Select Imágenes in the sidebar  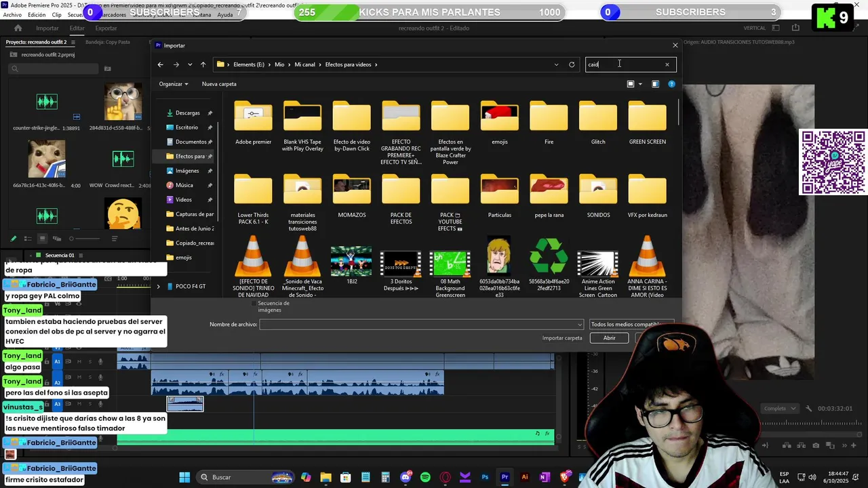(x=187, y=171)
